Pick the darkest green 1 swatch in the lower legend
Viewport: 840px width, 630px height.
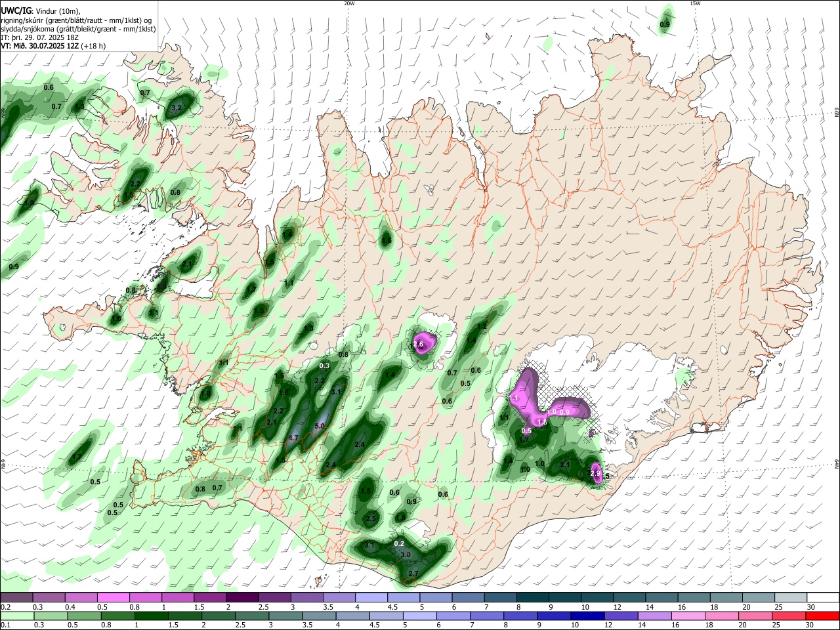(151, 616)
